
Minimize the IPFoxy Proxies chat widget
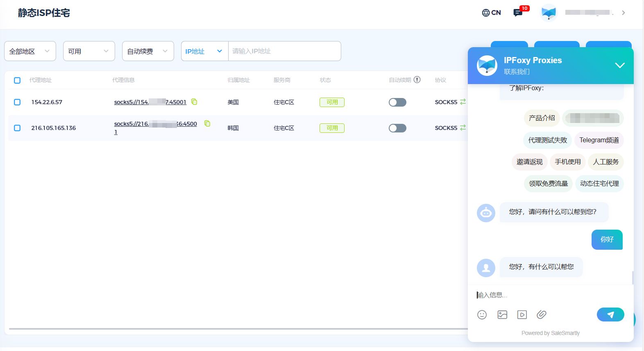tap(620, 65)
